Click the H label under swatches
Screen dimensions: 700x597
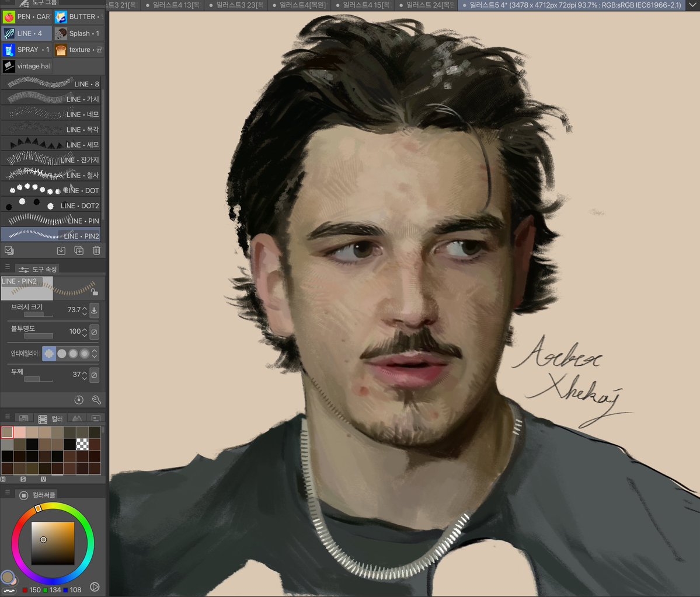(3, 479)
